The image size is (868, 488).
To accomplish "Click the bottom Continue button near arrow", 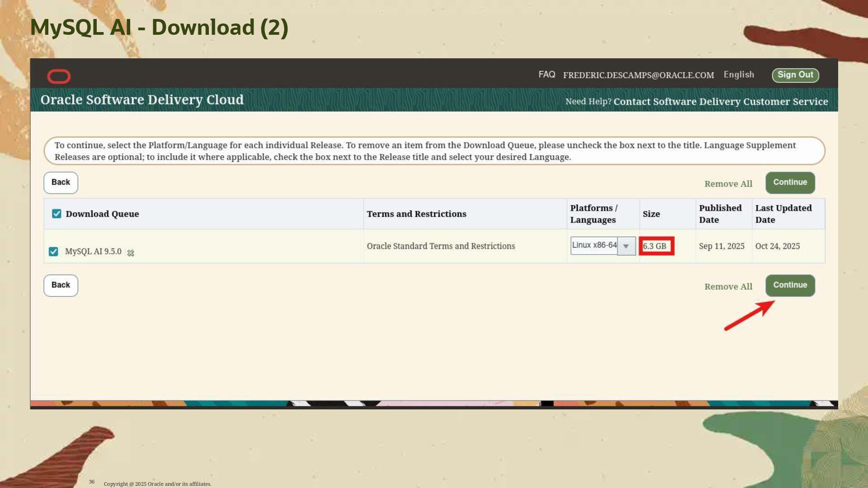I will 790,286.
